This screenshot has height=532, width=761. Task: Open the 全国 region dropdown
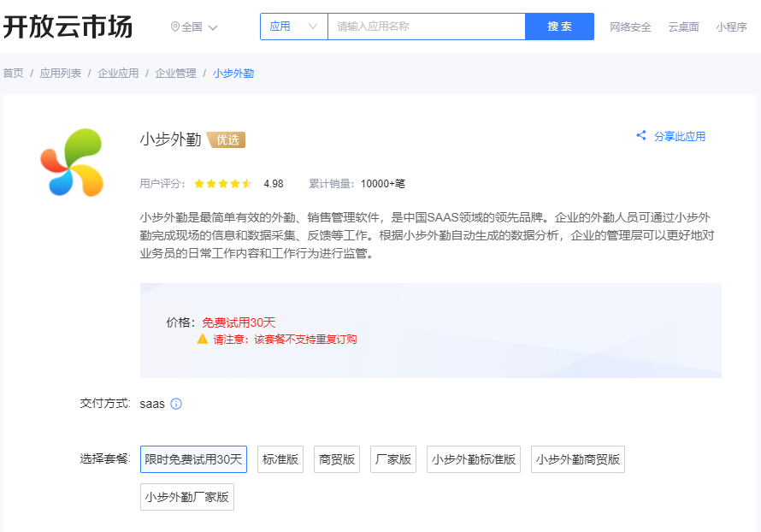[194, 27]
